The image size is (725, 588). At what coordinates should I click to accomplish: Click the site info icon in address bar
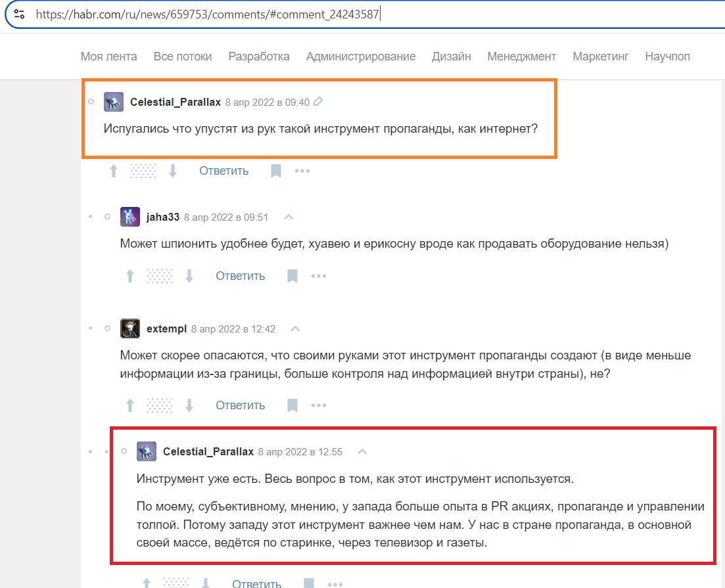click(20, 14)
